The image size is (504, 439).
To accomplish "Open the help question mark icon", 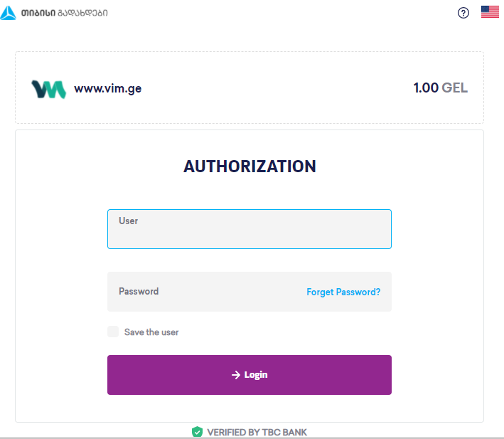I will pos(463,13).
